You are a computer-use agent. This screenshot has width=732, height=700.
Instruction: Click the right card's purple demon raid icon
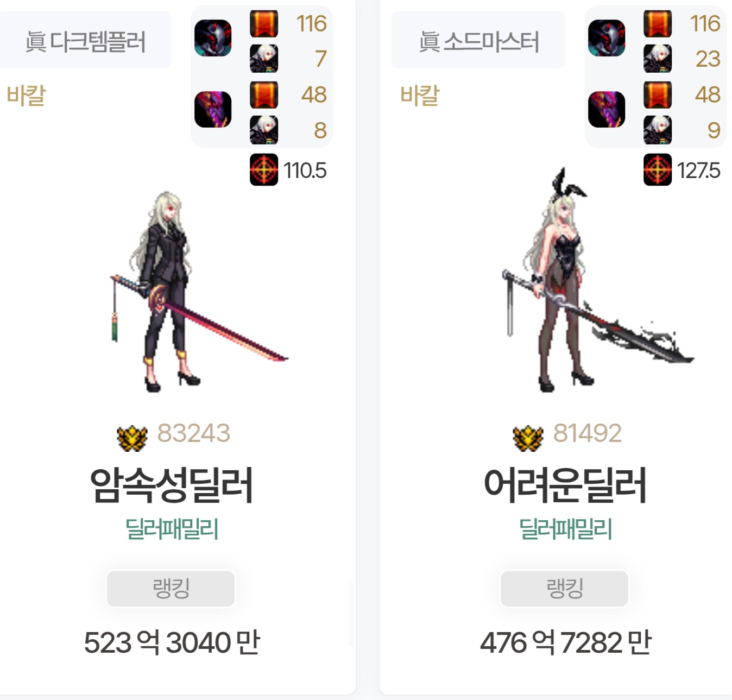coord(607,109)
